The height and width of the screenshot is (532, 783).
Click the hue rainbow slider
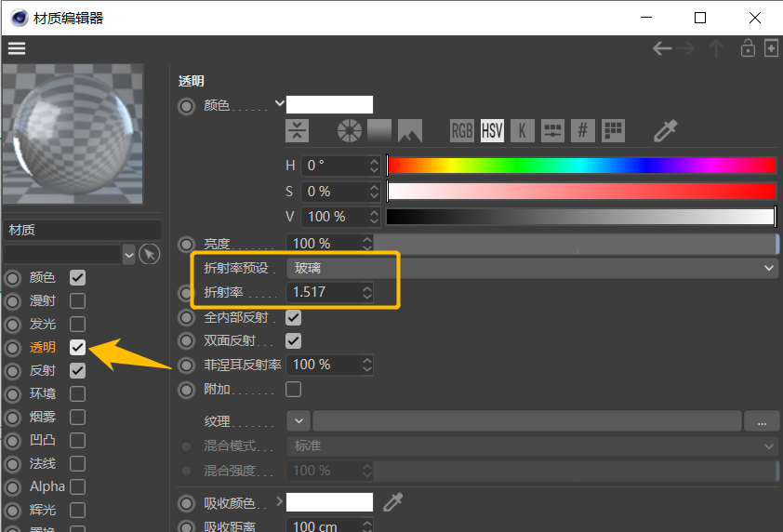click(x=582, y=166)
